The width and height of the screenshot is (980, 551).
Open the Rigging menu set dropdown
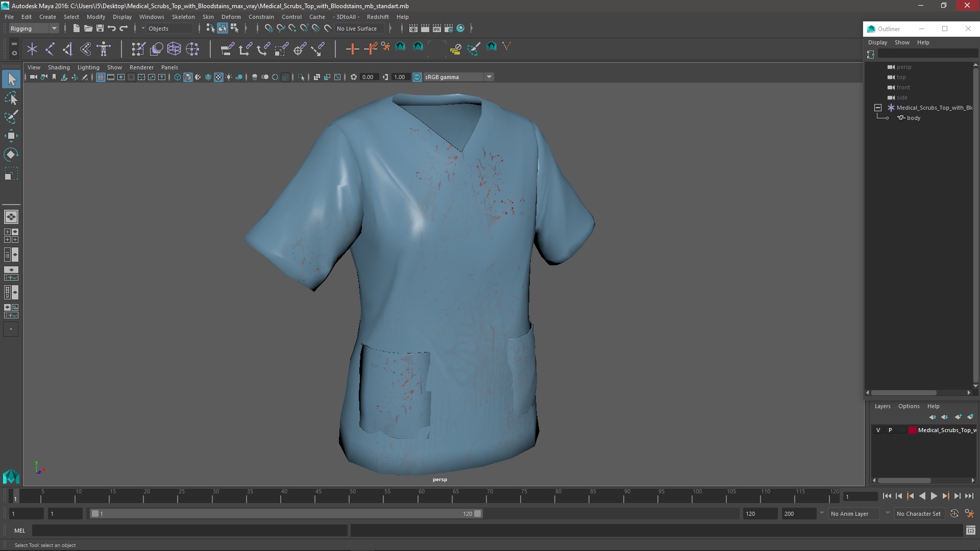click(34, 29)
